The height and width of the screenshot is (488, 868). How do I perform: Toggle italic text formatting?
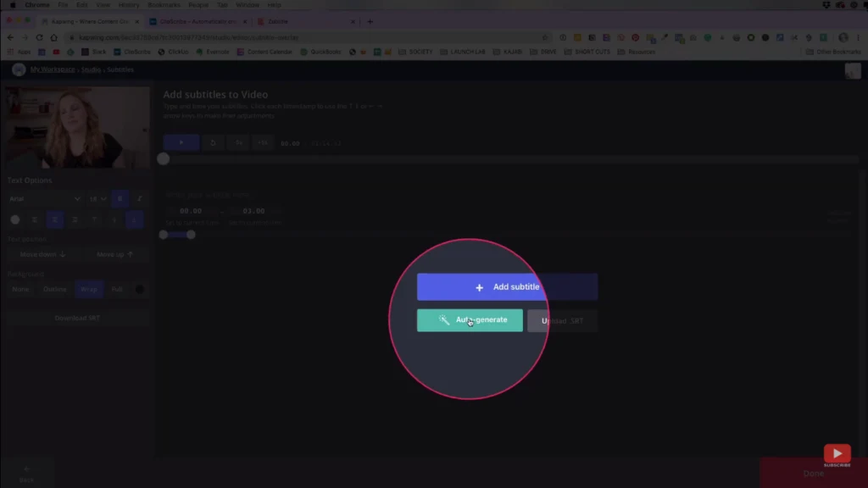[x=139, y=198]
